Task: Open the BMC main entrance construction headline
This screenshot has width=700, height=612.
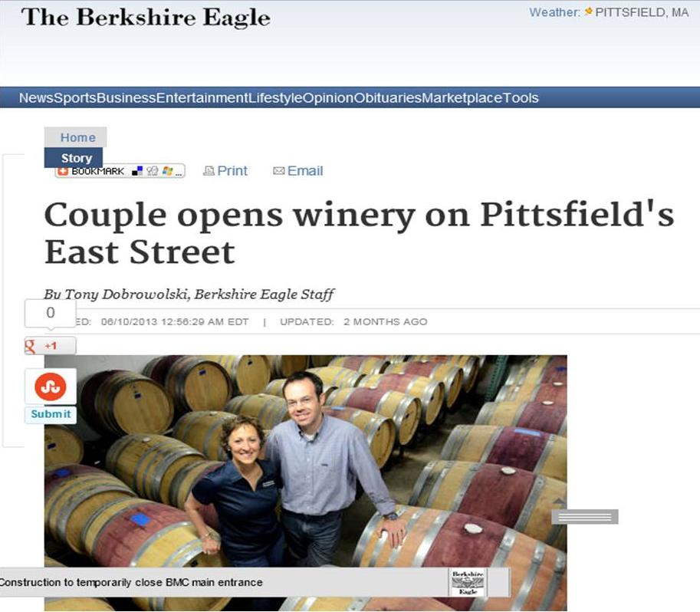Action: (x=131, y=583)
